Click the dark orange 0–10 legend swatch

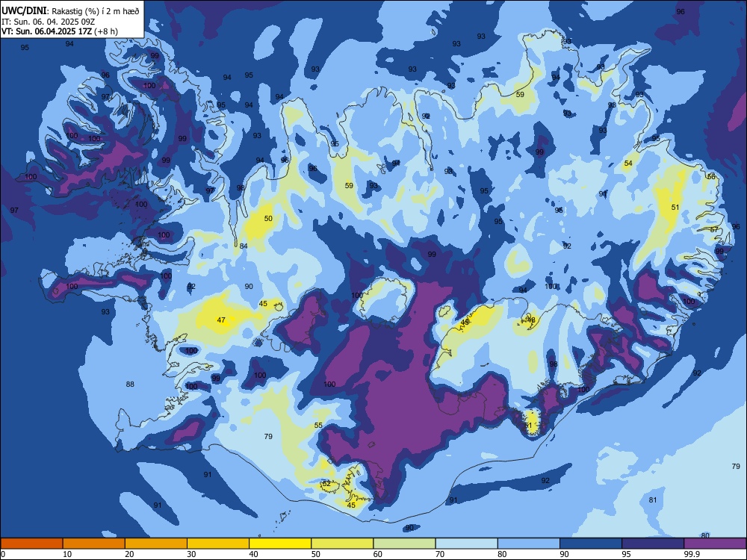click(31, 544)
